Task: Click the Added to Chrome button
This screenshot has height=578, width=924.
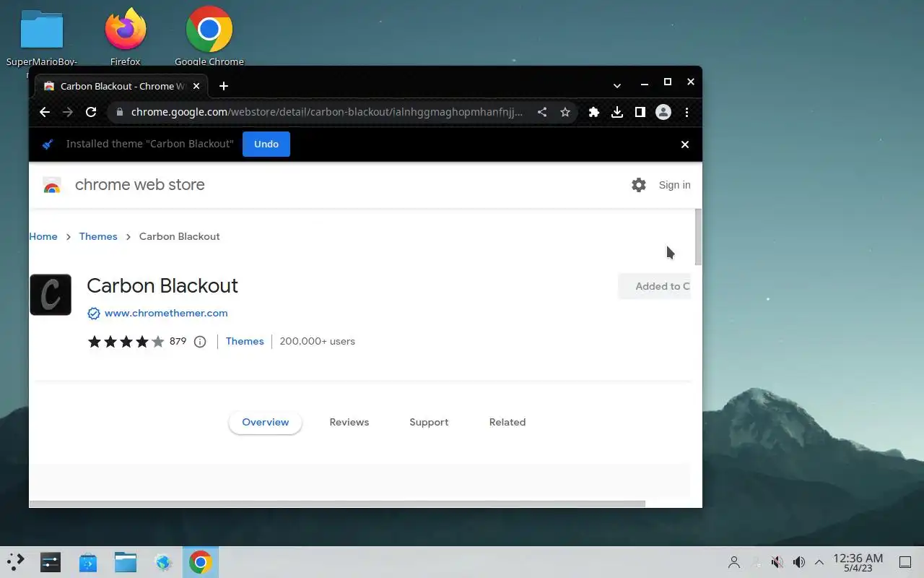Action: tap(655, 286)
